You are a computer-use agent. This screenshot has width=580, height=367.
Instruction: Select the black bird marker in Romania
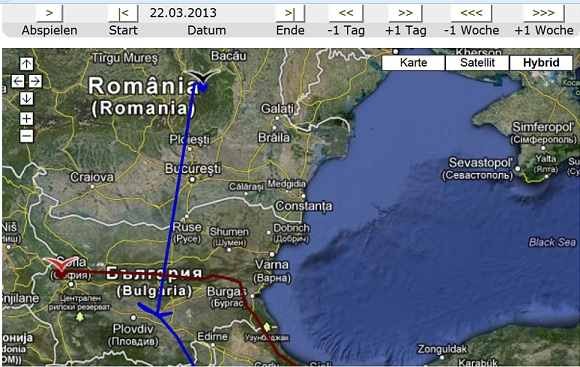click(x=202, y=78)
